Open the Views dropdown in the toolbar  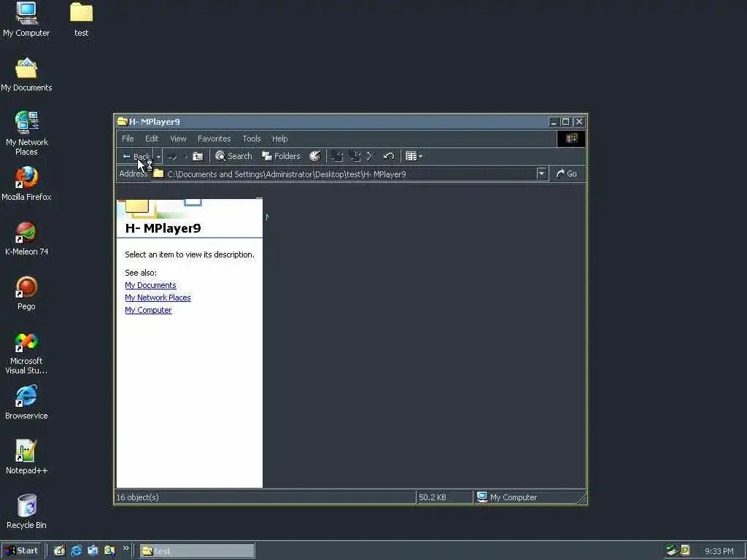coord(414,156)
